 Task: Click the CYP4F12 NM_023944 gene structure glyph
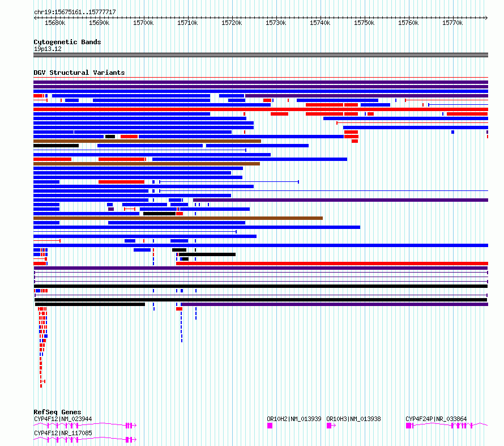click(x=85, y=426)
